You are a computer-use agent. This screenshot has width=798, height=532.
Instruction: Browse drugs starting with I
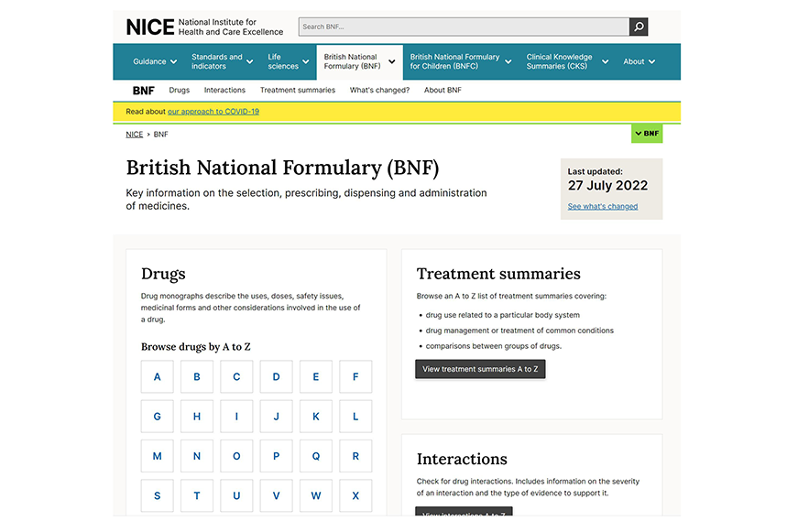tap(236, 417)
